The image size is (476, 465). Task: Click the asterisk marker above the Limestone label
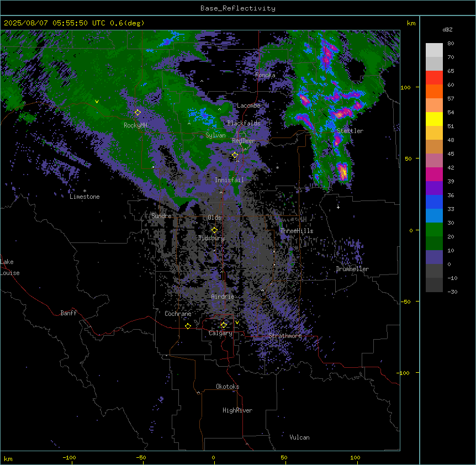click(84, 191)
